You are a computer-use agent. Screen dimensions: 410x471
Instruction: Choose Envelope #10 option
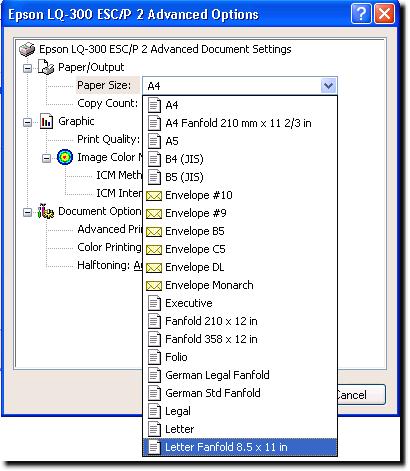coord(240,195)
